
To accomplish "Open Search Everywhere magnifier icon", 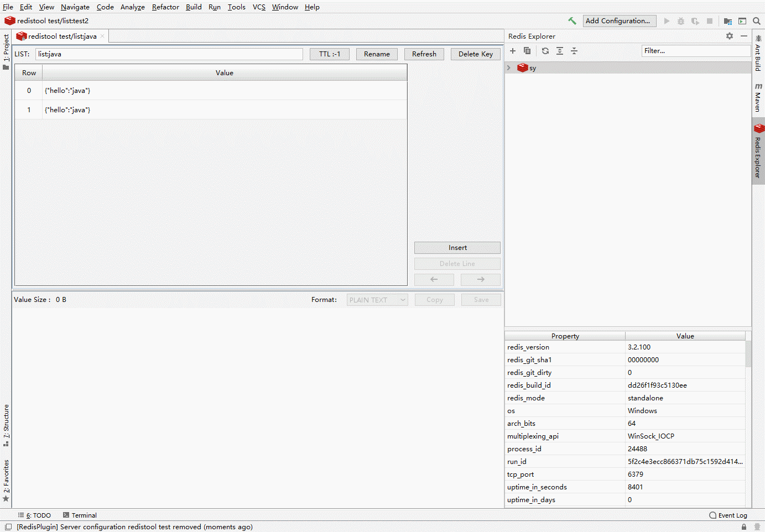I will pyautogui.click(x=757, y=21).
